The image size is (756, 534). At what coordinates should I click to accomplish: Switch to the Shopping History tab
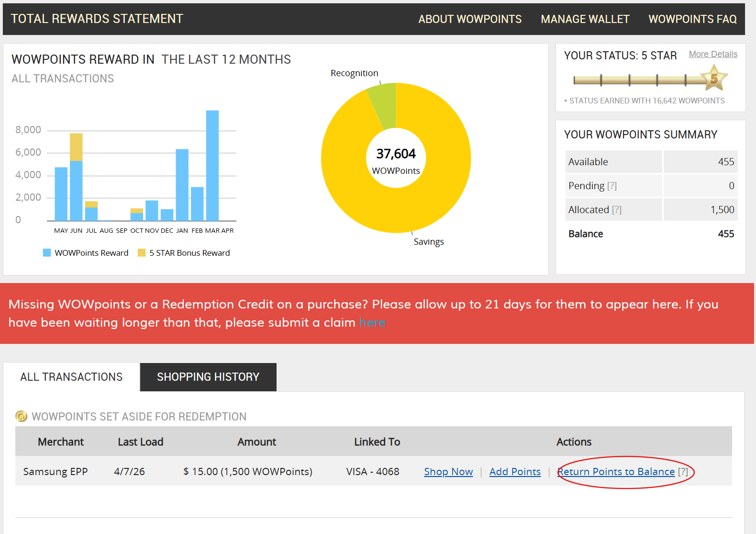[208, 377]
